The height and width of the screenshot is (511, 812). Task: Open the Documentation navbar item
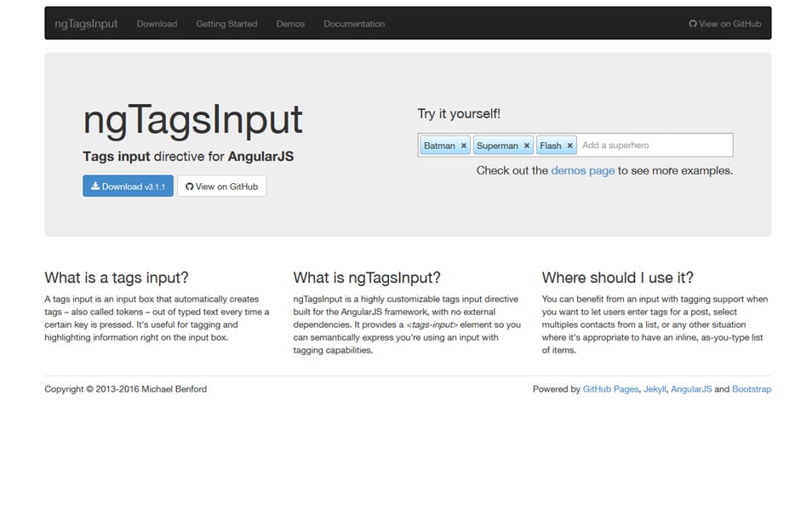[354, 24]
